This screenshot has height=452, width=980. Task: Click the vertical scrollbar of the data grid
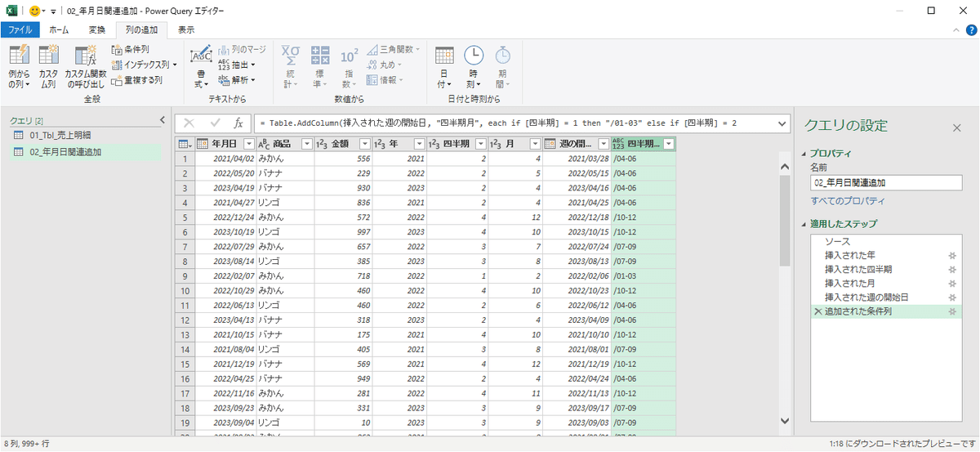coord(785,221)
